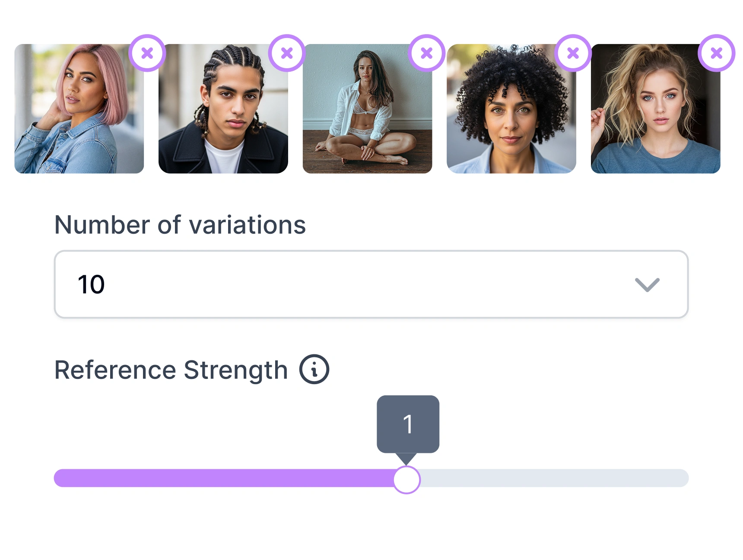This screenshot has height=560, width=743.
Task: Click the info icon next to Reference Strength
Action: (315, 369)
